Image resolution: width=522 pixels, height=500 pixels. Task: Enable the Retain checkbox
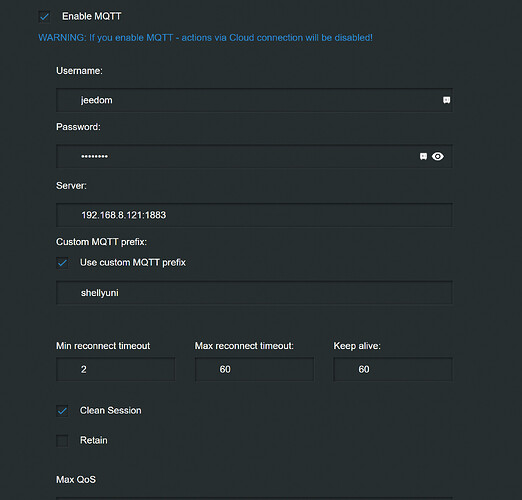tap(62, 440)
